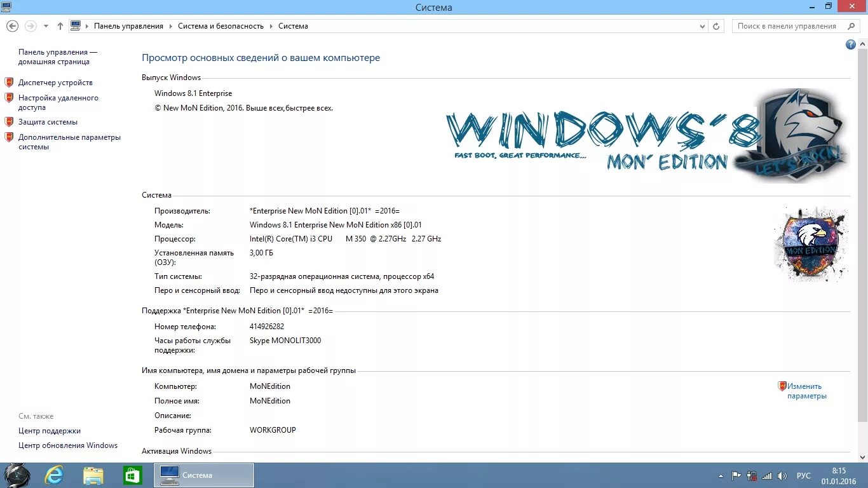The width and height of the screenshot is (868, 488).
Task: Click shield icon beside 'Диспетчер устройств'
Action: [x=9, y=83]
